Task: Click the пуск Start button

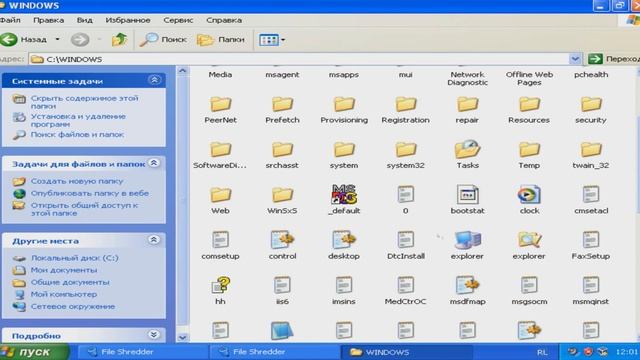Action: click(34, 351)
